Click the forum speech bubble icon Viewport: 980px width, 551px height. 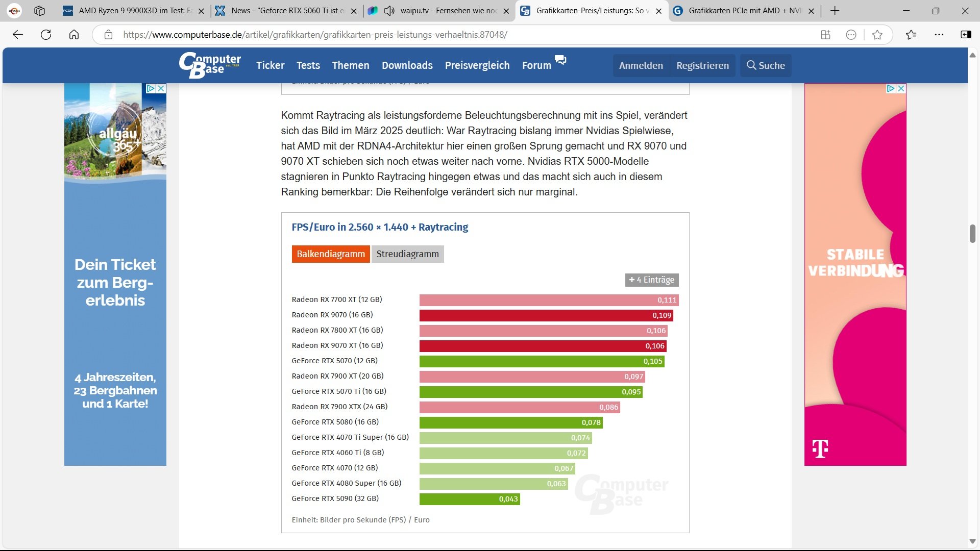tap(560, 60)
